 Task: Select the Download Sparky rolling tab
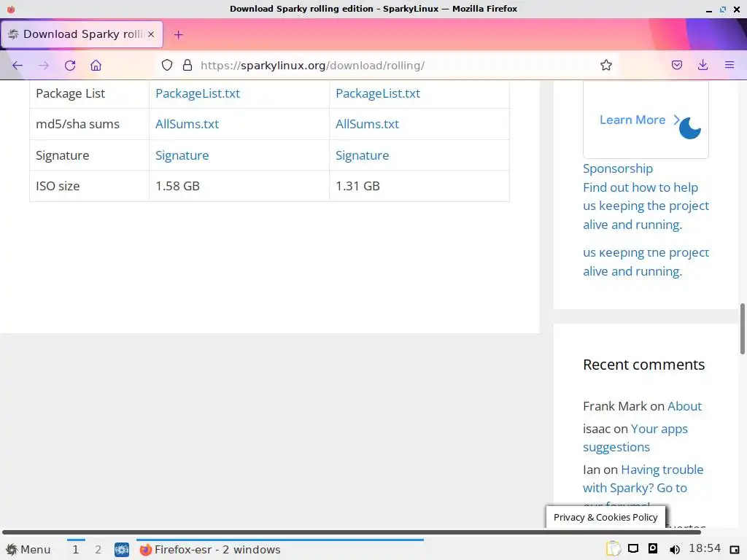pyautogui.click(x=82, y=34)
